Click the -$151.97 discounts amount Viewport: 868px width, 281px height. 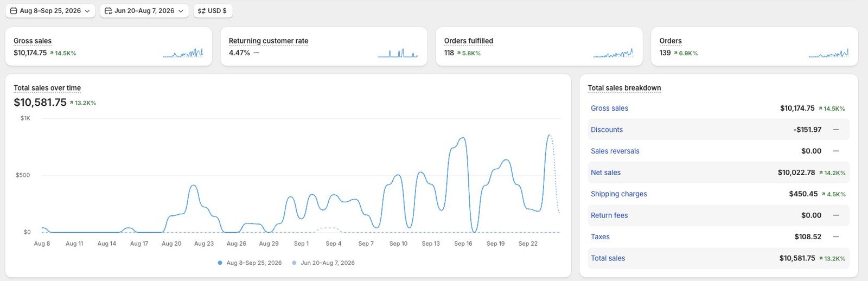click(807, 130)
